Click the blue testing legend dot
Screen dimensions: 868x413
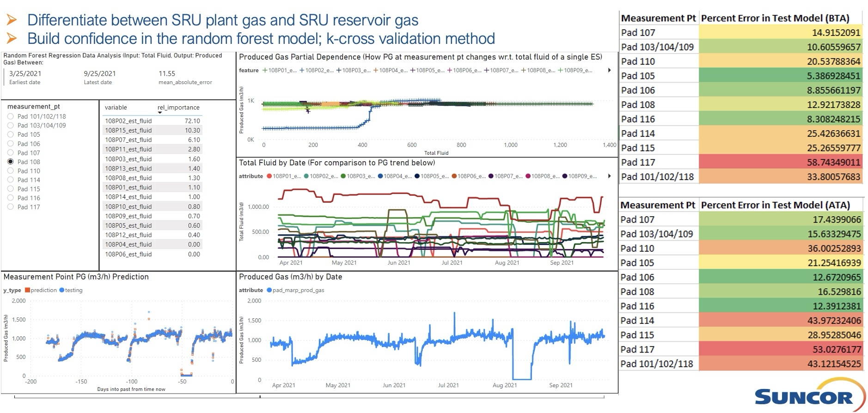tap(62, 290)
